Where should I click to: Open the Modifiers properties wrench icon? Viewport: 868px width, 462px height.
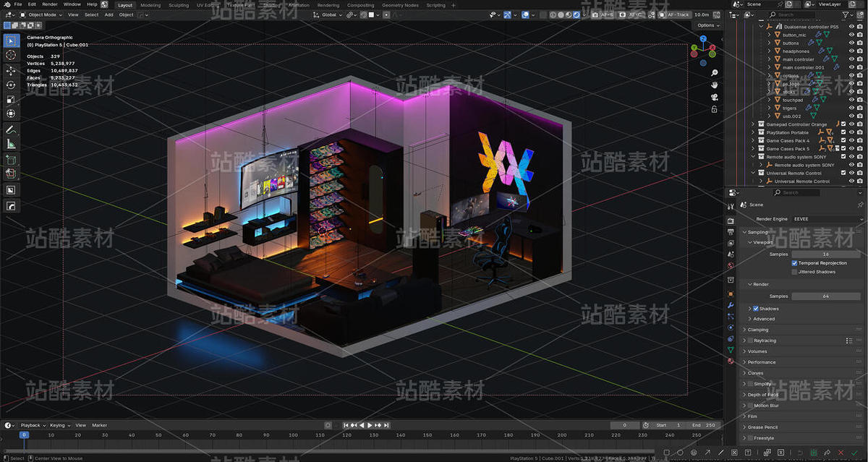pos(731,306)
